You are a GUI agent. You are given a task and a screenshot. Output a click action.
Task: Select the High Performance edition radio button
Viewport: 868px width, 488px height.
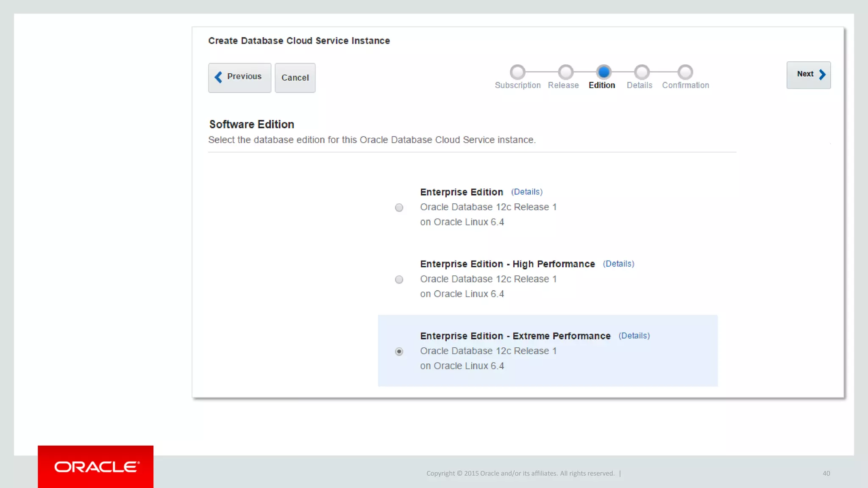click(399, 280)
